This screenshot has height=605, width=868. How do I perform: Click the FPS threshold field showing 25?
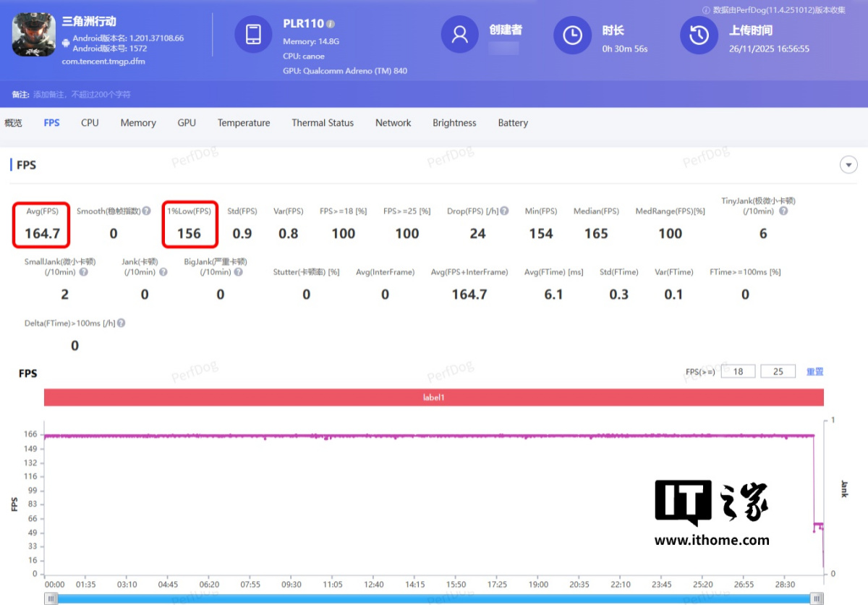pyautogui.click(x=778, y=371)
